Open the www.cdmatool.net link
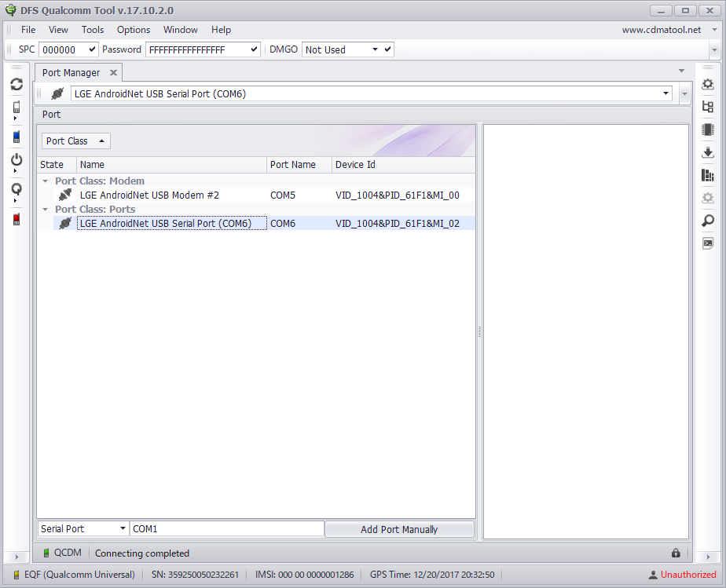Image resolution: width=726 pixels, height=588 pixels. pos(662,30)
